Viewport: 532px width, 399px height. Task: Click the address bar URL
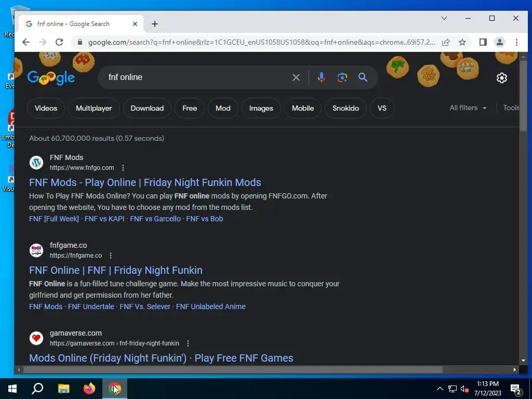tap(261, 42)
